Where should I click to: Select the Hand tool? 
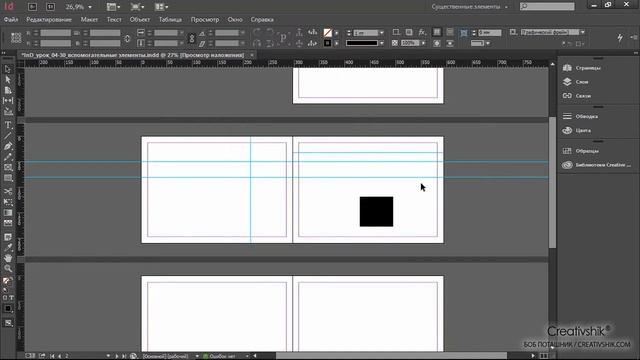coord(8,258)
